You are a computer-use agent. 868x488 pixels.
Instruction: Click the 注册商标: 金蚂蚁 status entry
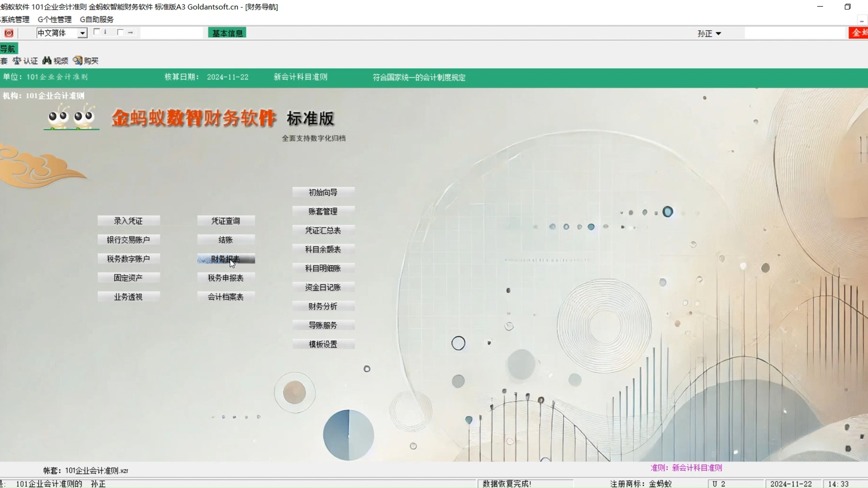click(641, 483)
